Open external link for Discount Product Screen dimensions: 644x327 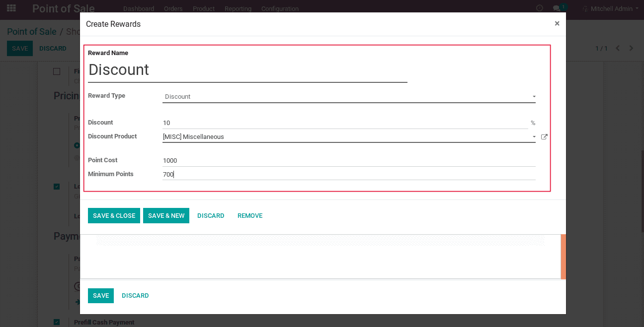(x=544, y=137)
